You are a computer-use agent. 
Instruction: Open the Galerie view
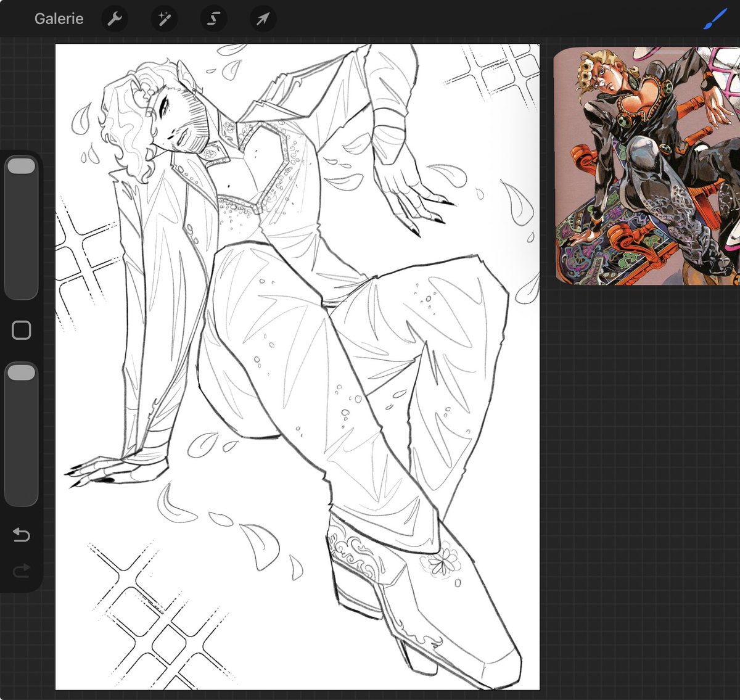pos(59,19)
